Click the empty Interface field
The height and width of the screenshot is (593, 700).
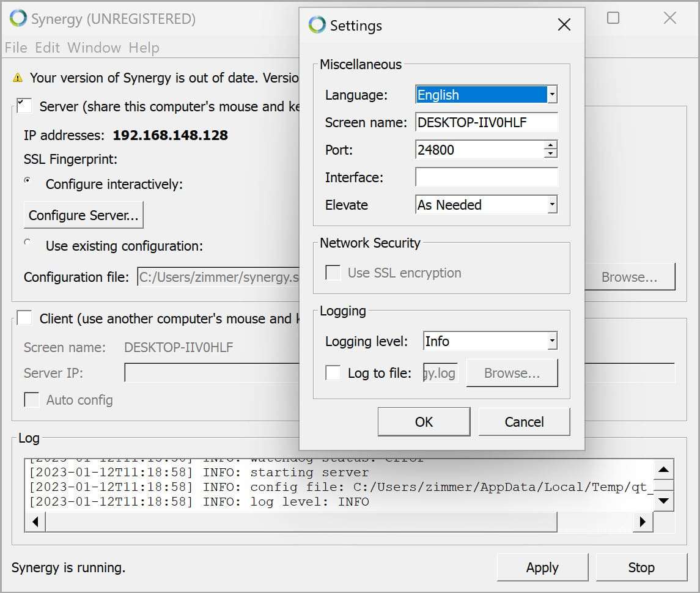(487, 177)
